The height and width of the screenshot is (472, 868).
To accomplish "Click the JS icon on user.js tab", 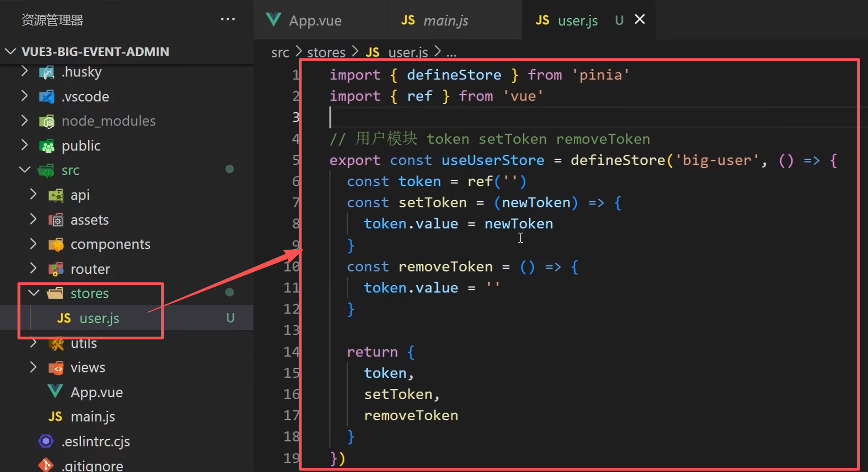I will point(542,20).
